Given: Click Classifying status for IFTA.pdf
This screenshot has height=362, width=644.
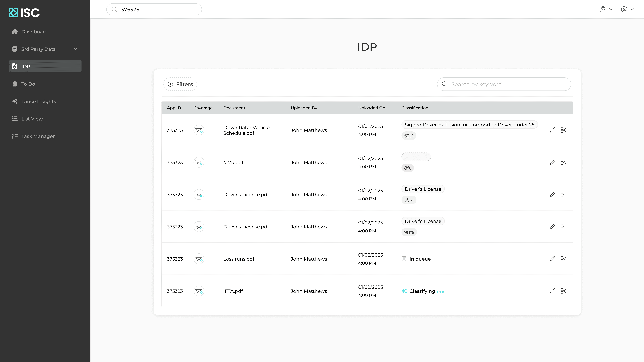Looking at the screenshot, I should pos(423,291).
